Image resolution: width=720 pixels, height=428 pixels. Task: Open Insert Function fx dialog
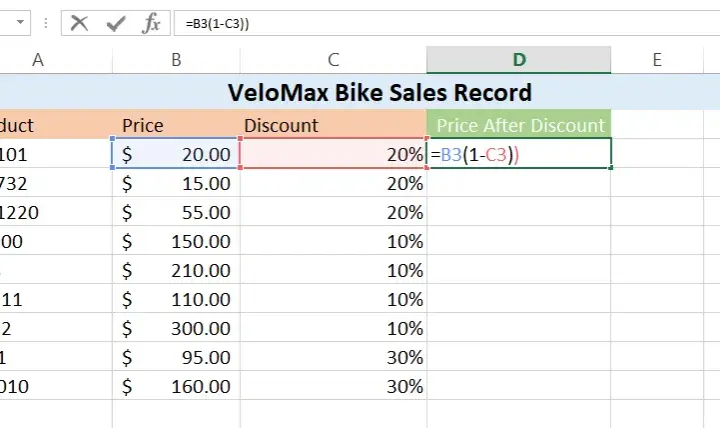[x=151, y=23]
